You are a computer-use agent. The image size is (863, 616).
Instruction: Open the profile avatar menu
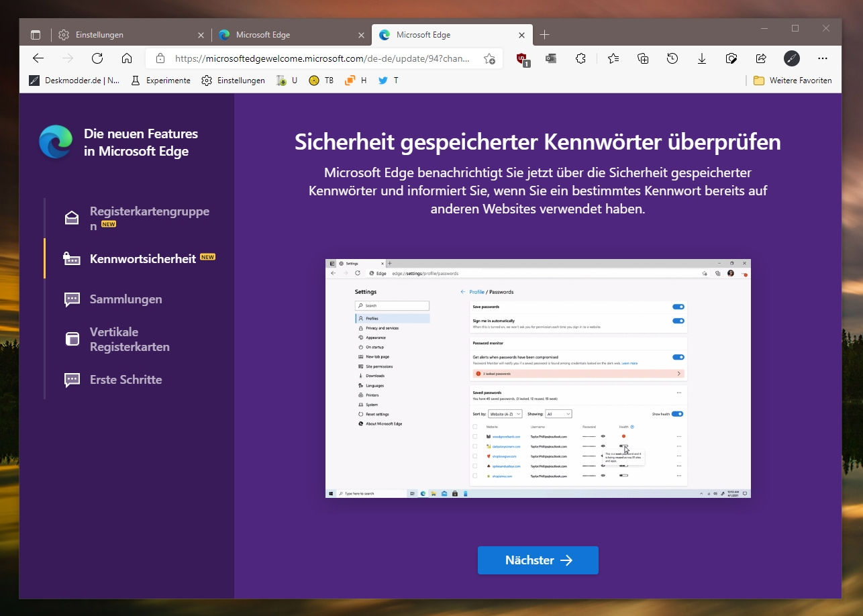coord(792,58)
